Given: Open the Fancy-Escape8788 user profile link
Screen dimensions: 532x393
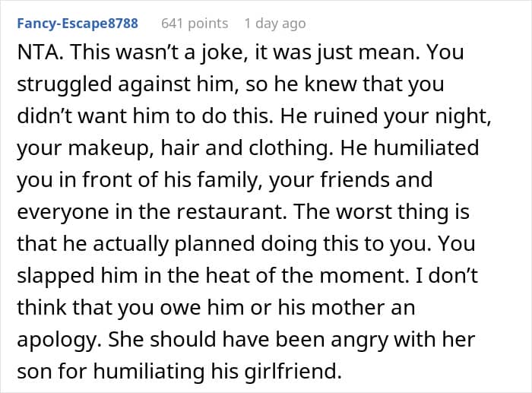Looking at the screenshot, I should point(78,24).
